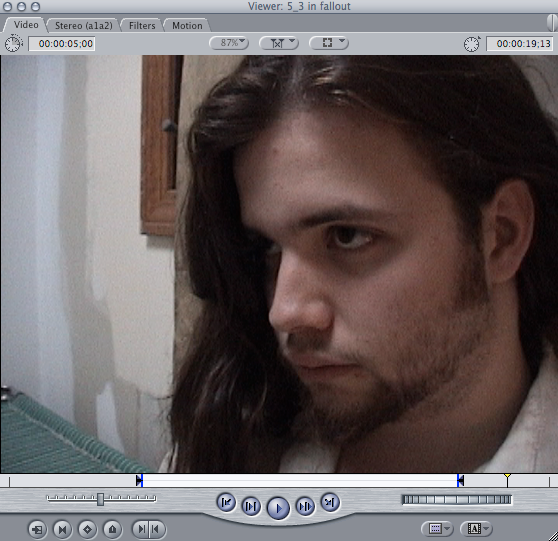558x541 pixels.
Task: Go to next edit button
Action: click(x=330, y=503)
